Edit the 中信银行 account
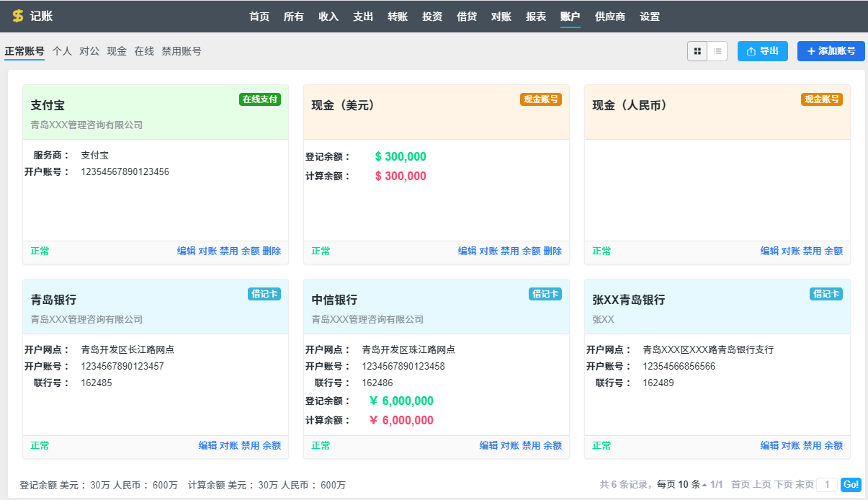This screenshot has height=500, width=868. (489, 446)
